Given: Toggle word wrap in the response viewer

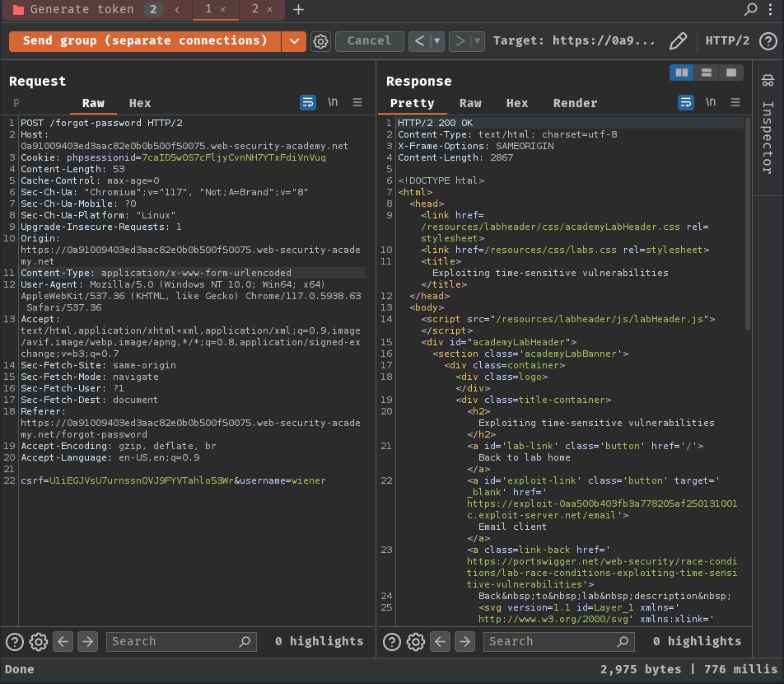Looking at the screenshot, I should (x=686, y=102).
